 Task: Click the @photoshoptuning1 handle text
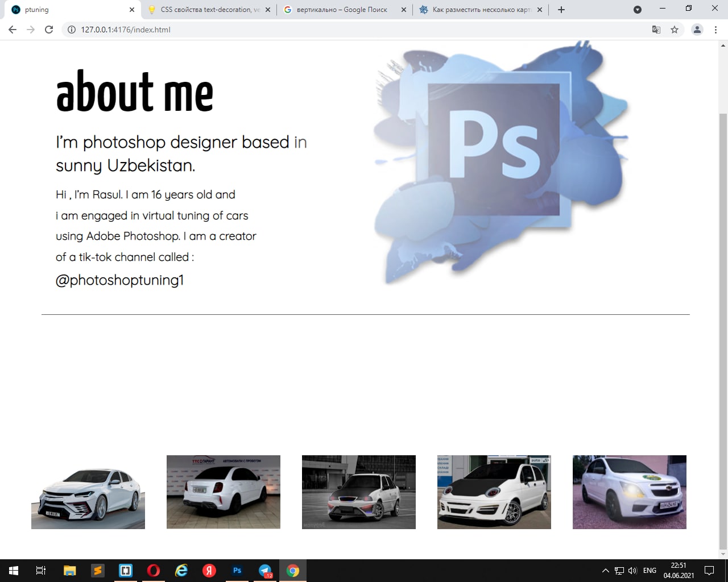click(x=119, y=280)
